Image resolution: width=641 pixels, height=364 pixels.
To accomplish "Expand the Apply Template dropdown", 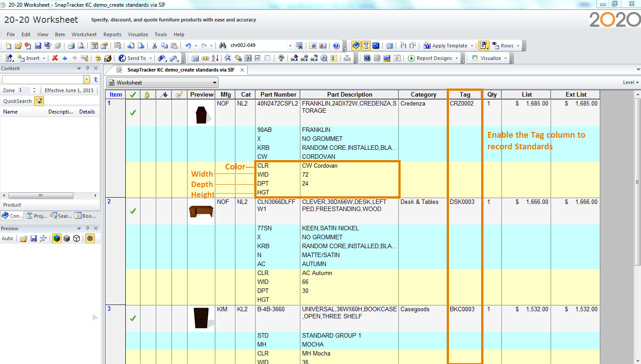I will click(472, 46).
